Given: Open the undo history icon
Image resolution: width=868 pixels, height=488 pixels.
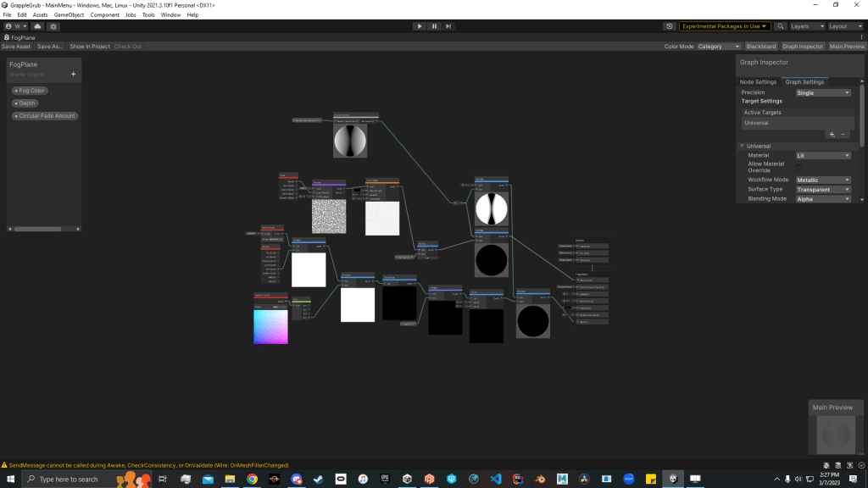Looking at the screenshot, I should click(670, 26).
